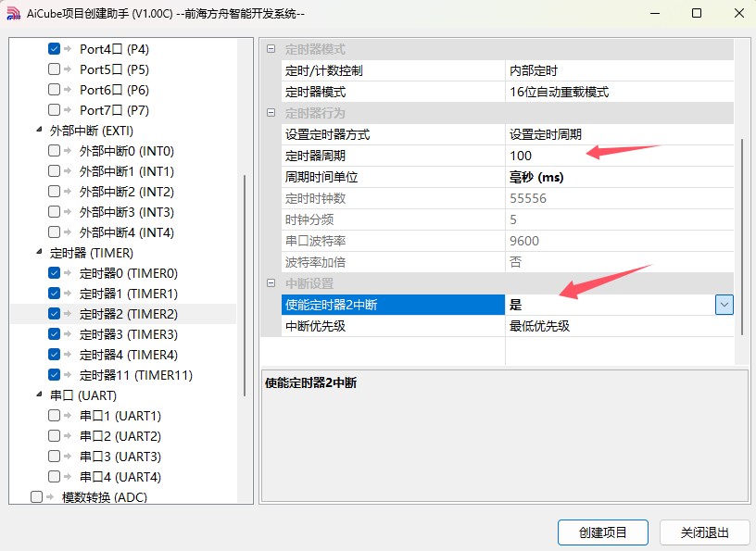This screenshot has height=551, width=756.
Task: Check the 外部中断1 (INT1) box
Action: point(54,171)
